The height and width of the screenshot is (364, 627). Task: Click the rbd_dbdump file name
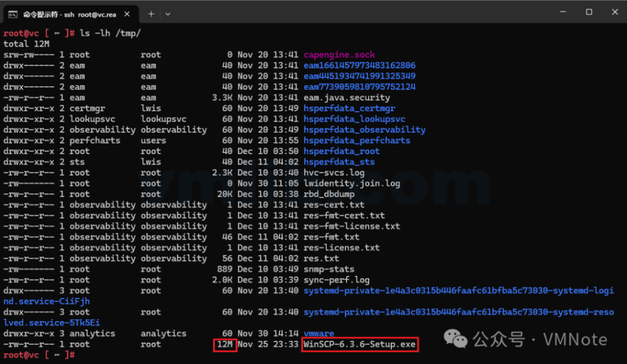point(329,194)
